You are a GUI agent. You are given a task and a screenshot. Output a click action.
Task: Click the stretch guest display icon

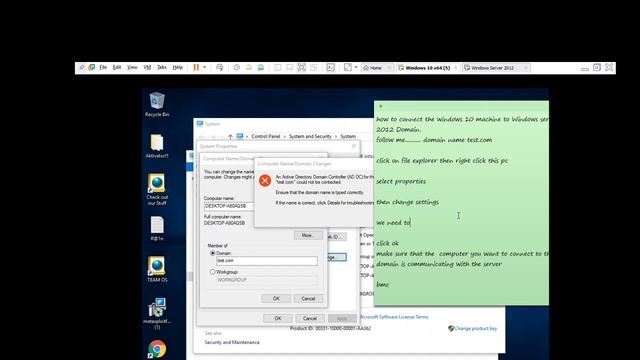(347, 67)
